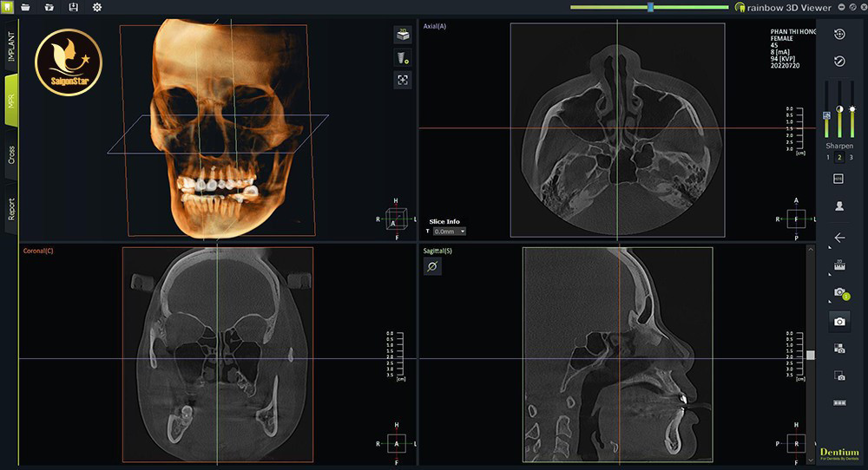Select Sharpen level 1

(x=828, y=157)
